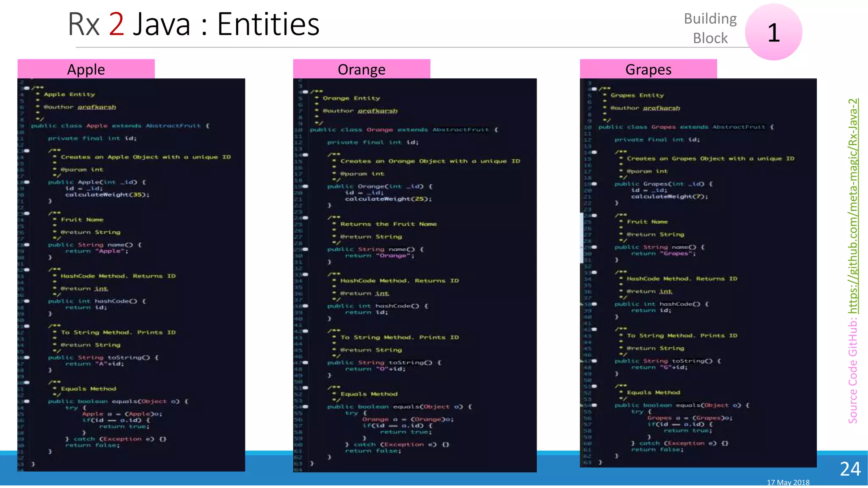Click the Building Block label text
Screen dimensions: 868x488
point(710,28)
